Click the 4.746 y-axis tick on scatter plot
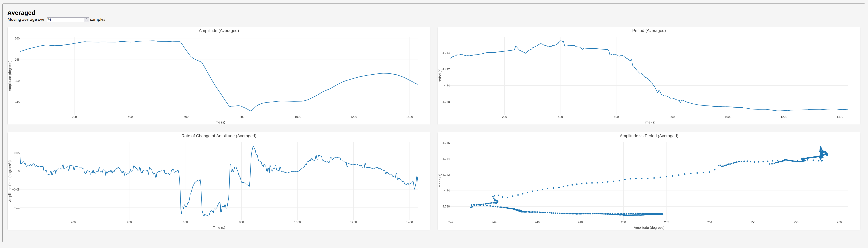Viewport: 868px width, 248px height. point(446,143)
